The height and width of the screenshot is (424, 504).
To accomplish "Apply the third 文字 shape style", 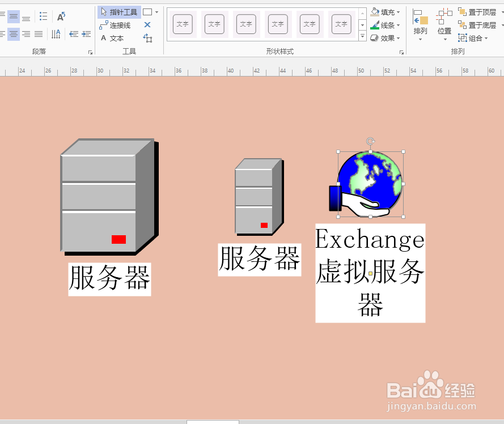I will pyautogui.click(x=246, y=24).
